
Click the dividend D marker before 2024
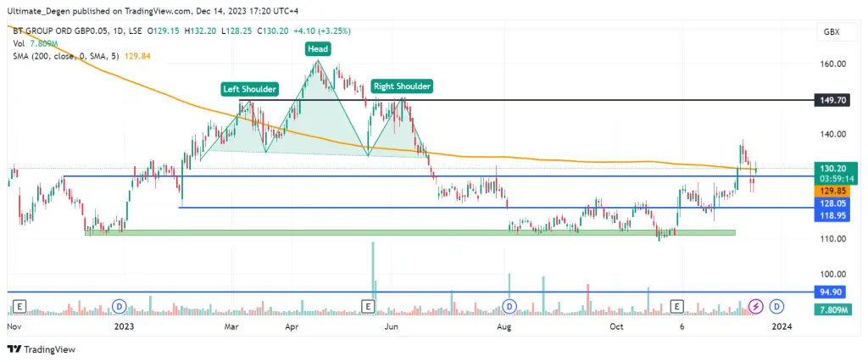coord(777,305)
